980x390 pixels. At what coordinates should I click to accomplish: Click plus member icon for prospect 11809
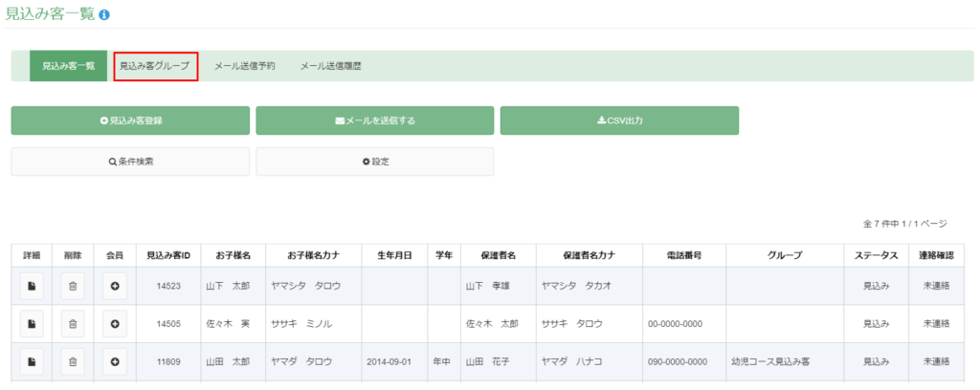point(115,362)
